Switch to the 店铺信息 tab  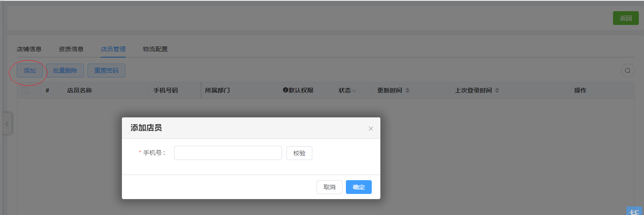pos(29,49)
